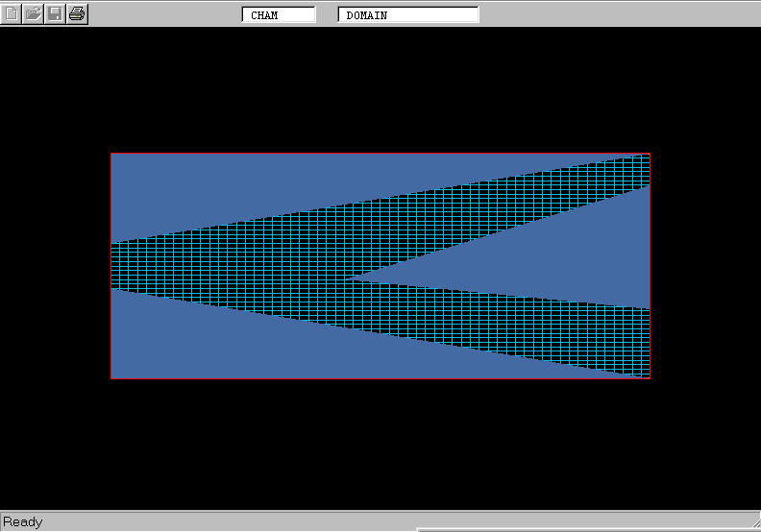Click the New document toolbar icon
Screen dimensions: 761x532
click(12, 13)
